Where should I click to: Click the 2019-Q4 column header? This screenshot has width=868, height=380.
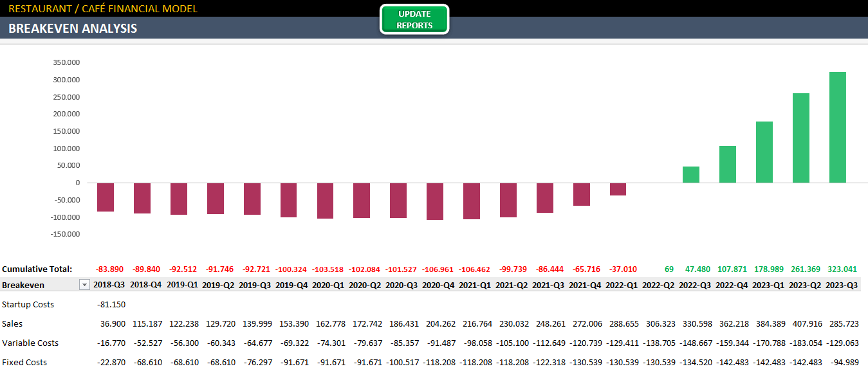293,285
